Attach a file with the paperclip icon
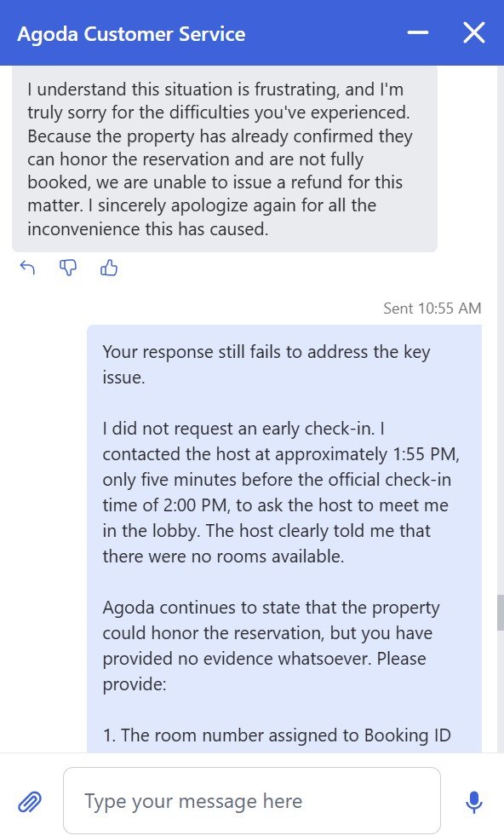Viewport: 504px width, 836px height. [30, 801]
